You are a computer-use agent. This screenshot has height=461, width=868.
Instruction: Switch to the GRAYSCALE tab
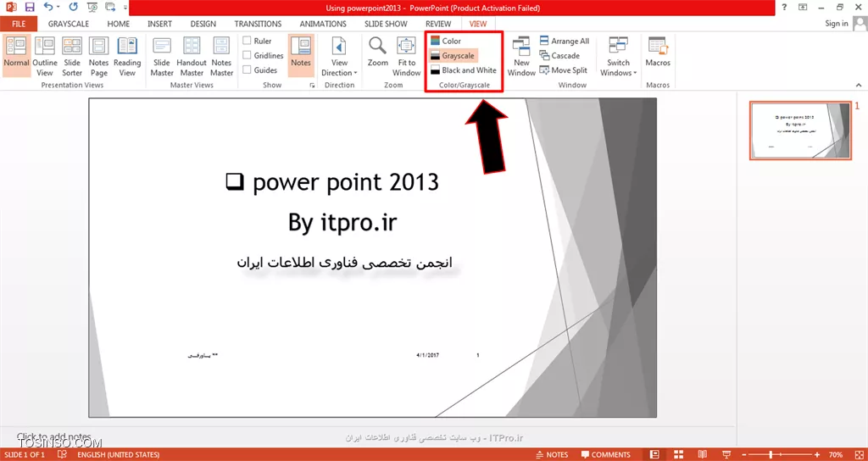[68, 24]
